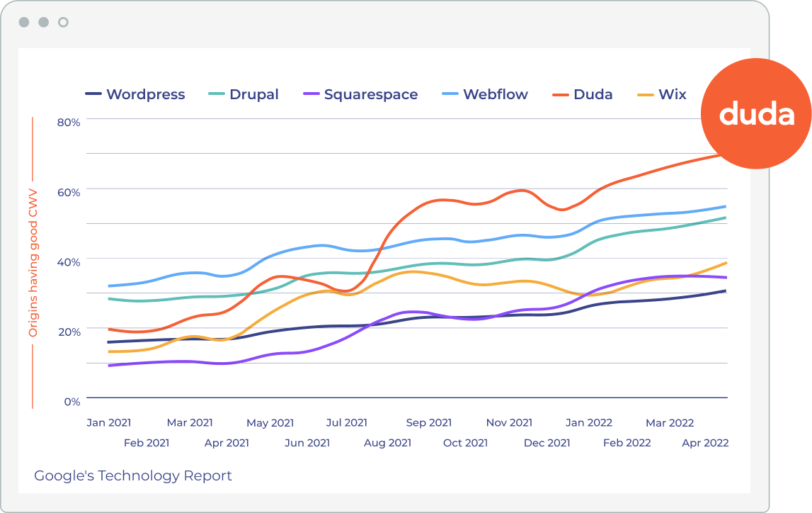Click the Jan 2021 axis label
812x513 pixels.
coord(109,423)
